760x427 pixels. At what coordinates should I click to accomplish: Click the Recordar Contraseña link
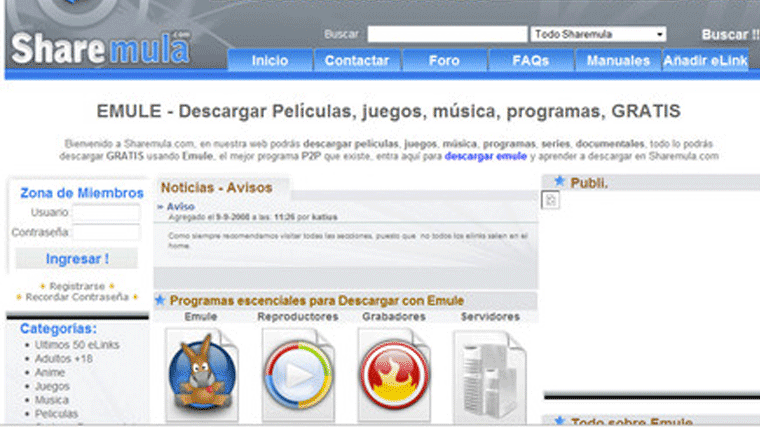77,297
